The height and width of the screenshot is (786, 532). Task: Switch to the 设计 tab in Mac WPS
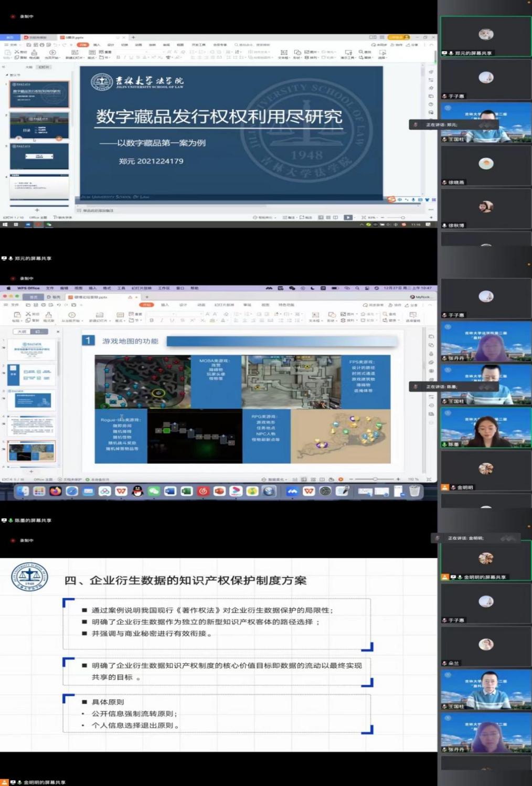(x=183, y=304)
